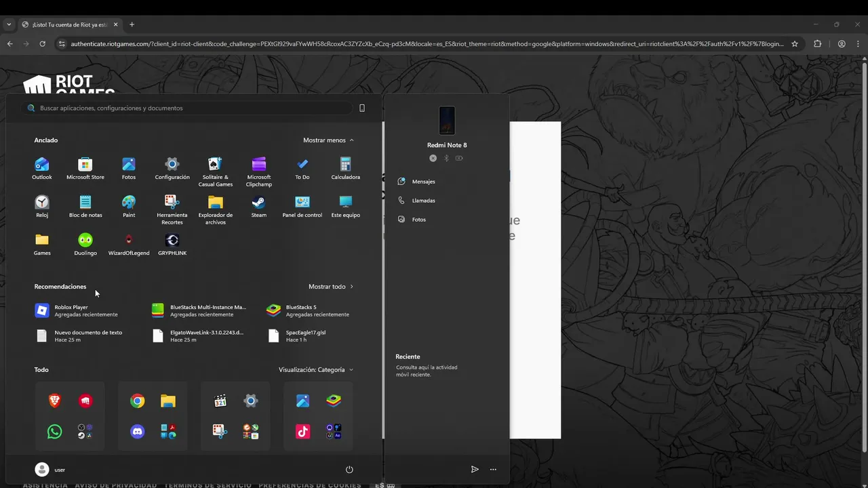
Task: Open Outlook from pinned apps
Action: tap(42, 169)
